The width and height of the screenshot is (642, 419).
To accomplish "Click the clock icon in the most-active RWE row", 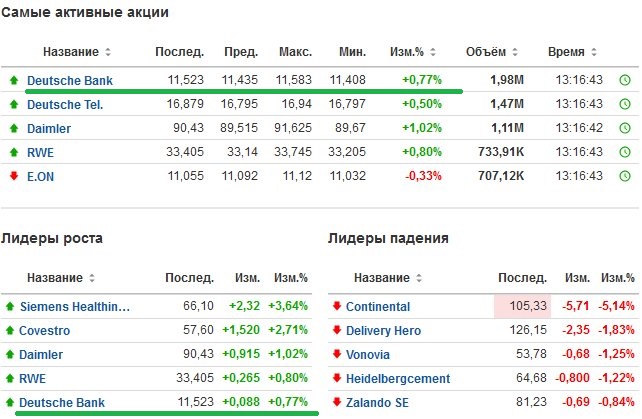I will coord(625,152).
